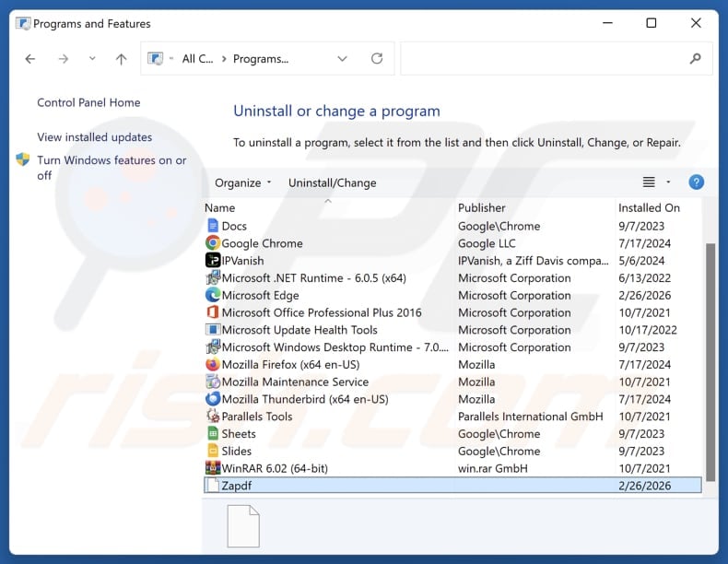
Task: Click the breadcrumb chevron after All C...
Action: (224, 59)
